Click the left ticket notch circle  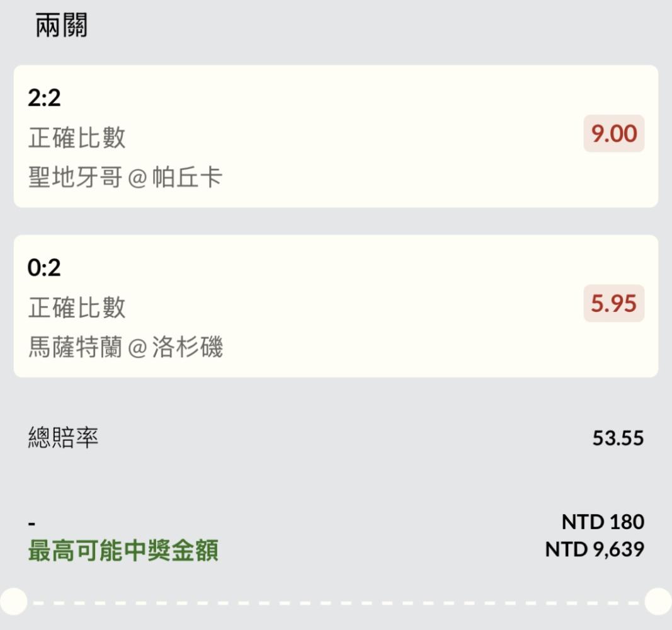click(14, 602)
